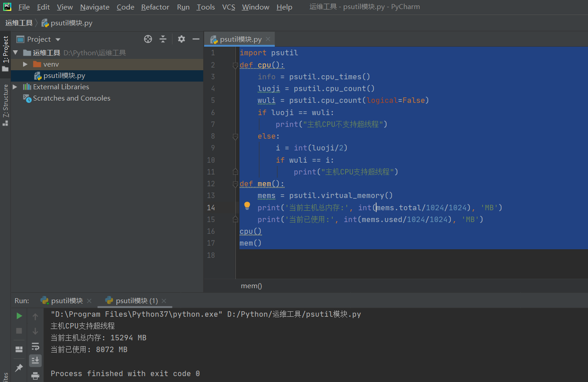
Task: Pin the Run tab
Action: click(x=19, y=367)
